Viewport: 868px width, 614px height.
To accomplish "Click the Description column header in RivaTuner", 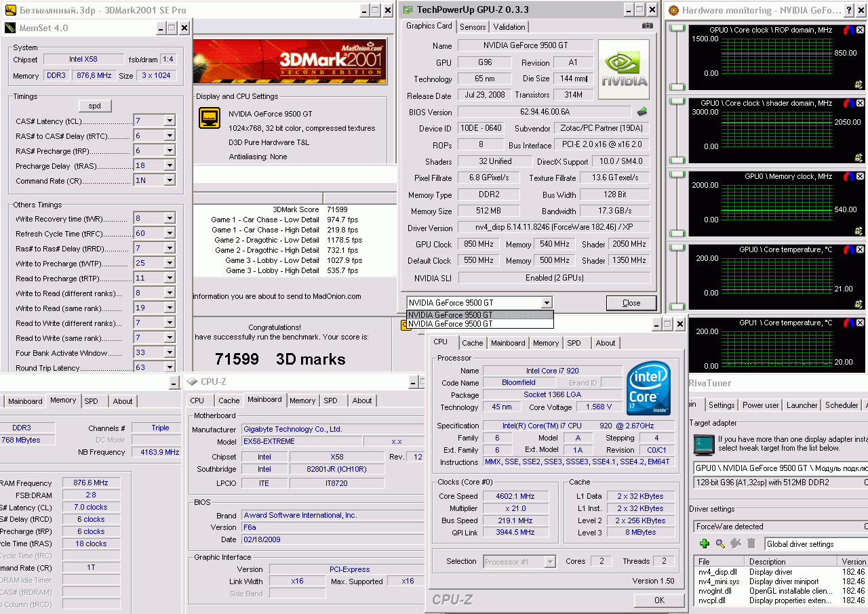I will point(791,562).
